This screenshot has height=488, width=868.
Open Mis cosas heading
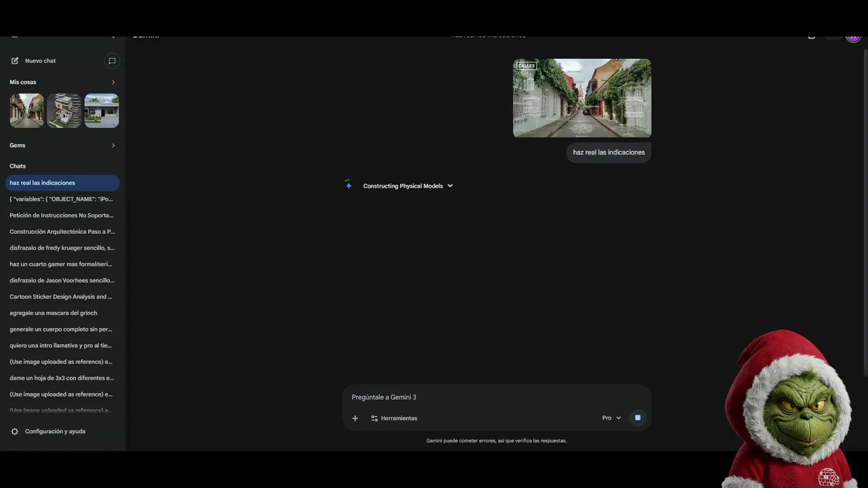(23, 82)
